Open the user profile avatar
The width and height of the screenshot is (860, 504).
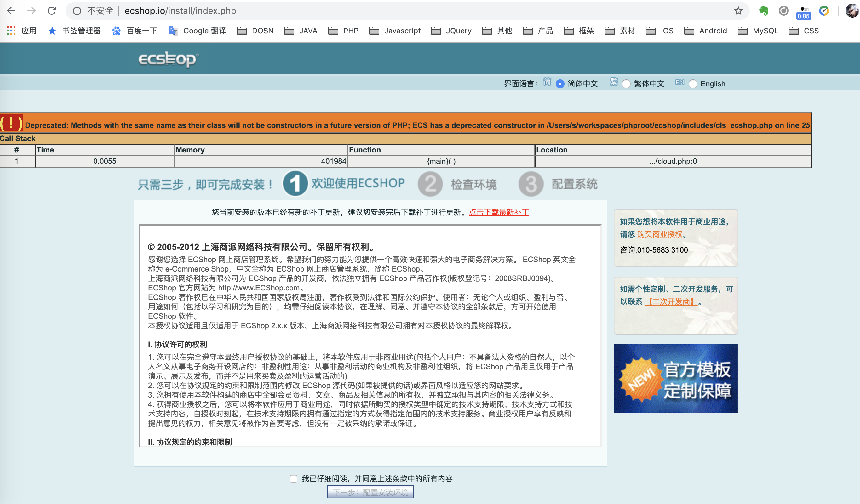click(852, 11)
